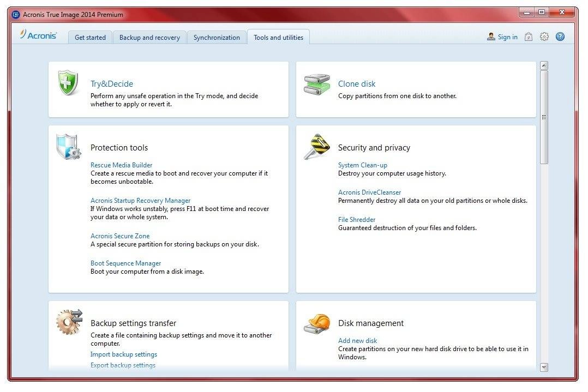Click the Security and privacy heading
The height and width of the screenshot is (392, 588).
(x=374, y=148)
